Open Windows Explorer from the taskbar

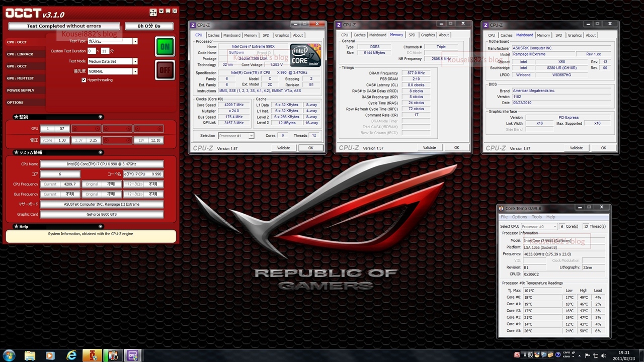point(30,355)
